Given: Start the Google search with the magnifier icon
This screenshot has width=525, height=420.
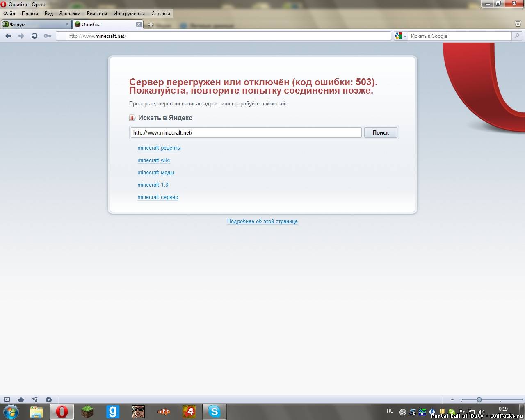Looking at the screenshot, I should 517,36.
